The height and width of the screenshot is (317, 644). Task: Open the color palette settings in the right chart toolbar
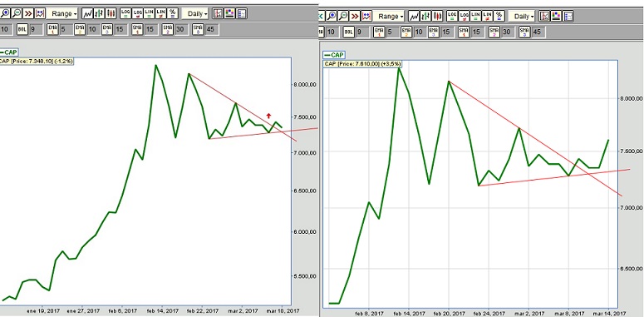[x=557, y=16]
